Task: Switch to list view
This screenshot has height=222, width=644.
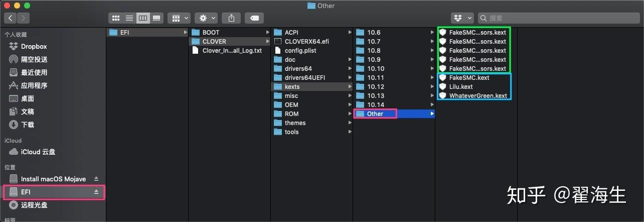Action: click(129, 18)
